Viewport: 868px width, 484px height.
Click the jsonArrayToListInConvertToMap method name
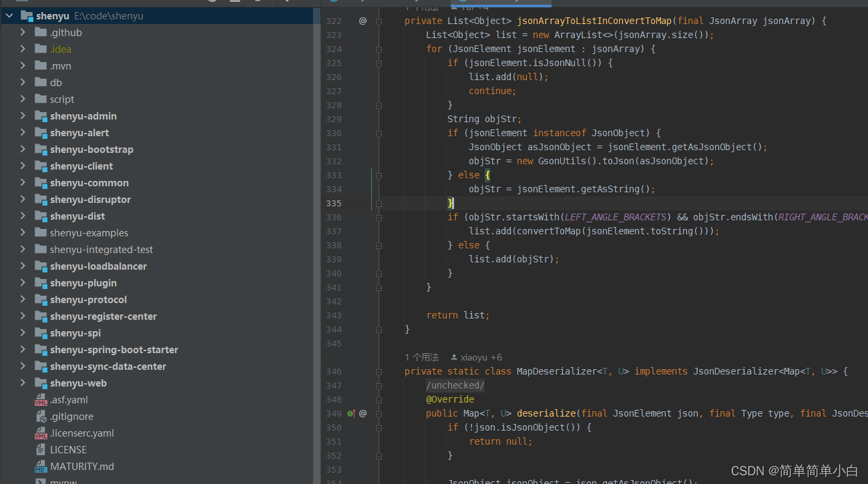tap(594, 21)
